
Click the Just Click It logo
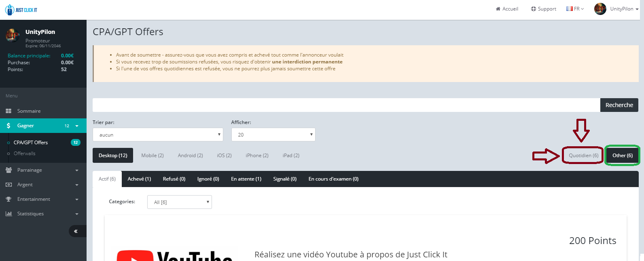tap(21, 10)
